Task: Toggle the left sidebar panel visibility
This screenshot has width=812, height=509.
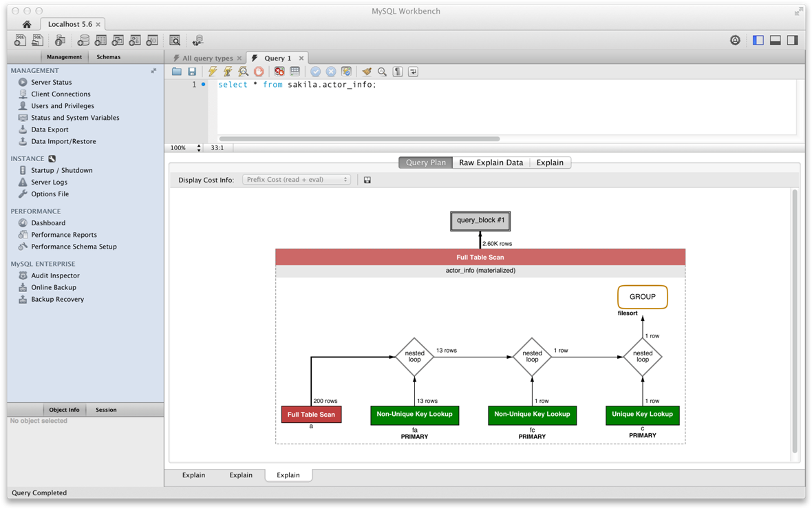Action: click(x=758, y=41)
